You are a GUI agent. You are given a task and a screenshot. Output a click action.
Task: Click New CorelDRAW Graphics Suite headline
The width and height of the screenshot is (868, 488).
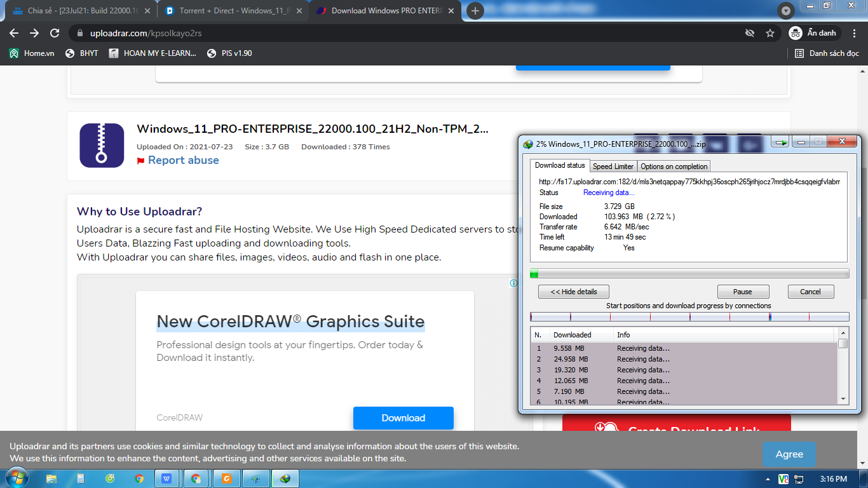coord(290,322)
